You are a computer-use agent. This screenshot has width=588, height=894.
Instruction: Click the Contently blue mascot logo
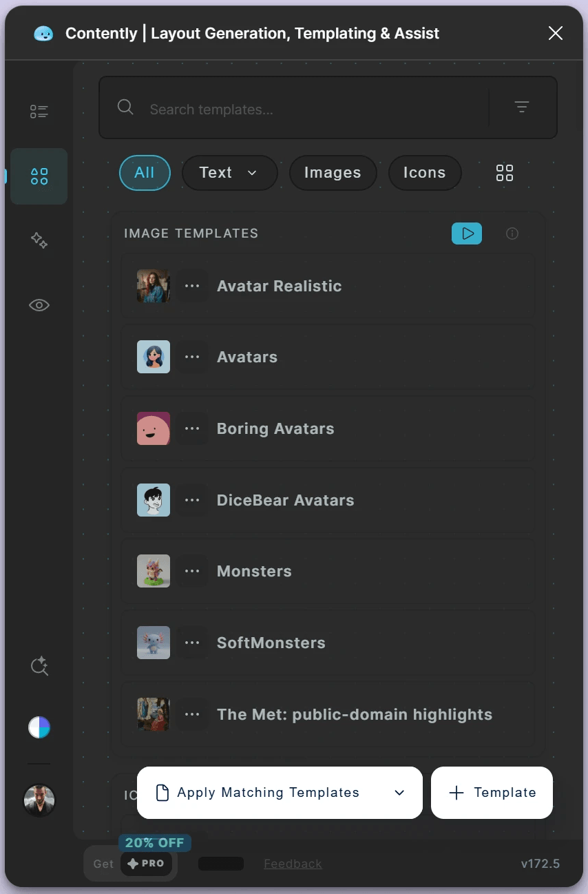point(43,33)
